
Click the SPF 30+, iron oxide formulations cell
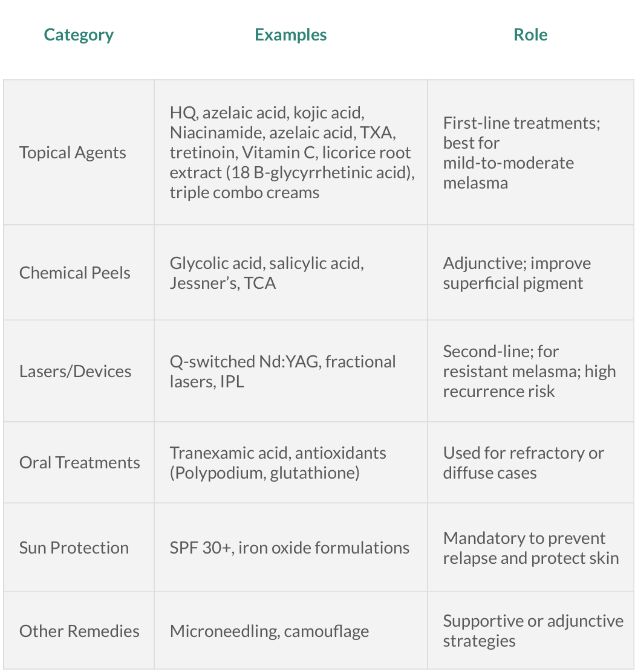coord(290,548)
